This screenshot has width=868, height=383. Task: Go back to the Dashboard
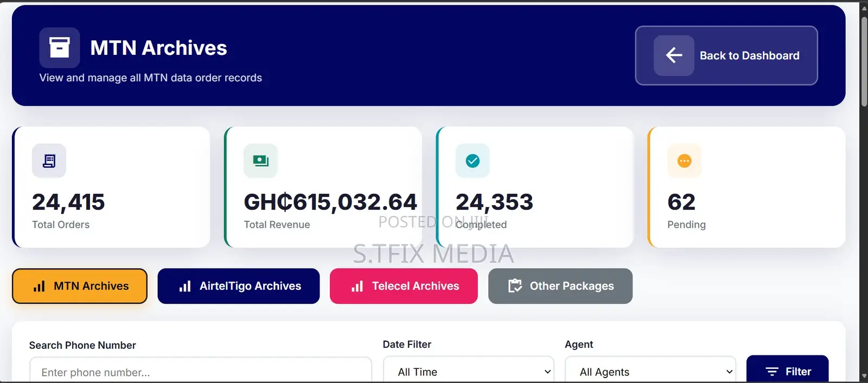pyautogui.click(x=726, y=55)
